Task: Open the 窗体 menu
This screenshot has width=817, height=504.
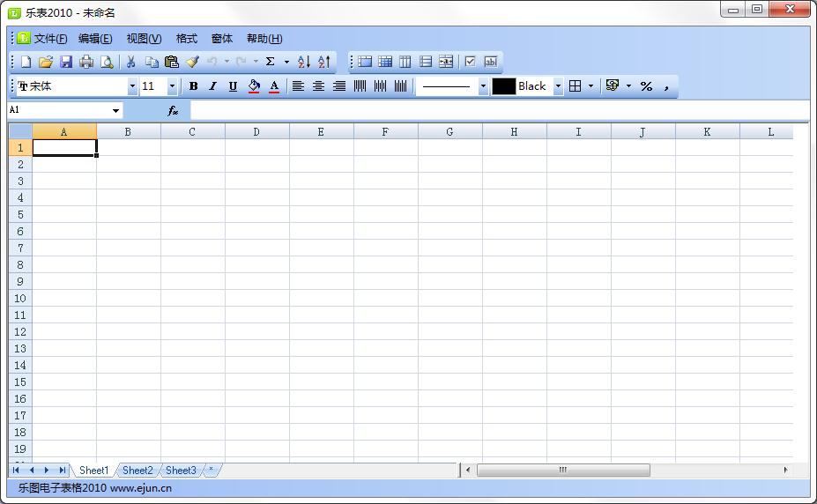Action: (x=222, y=39)
